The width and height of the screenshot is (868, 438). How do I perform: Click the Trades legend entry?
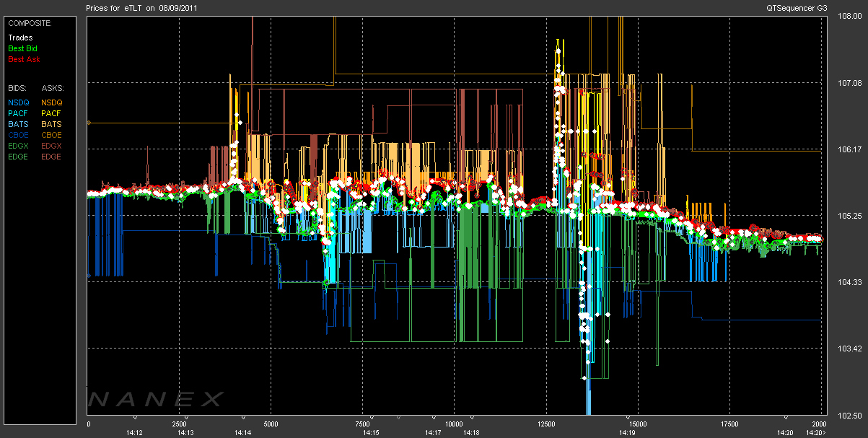(x=19, y=38)
